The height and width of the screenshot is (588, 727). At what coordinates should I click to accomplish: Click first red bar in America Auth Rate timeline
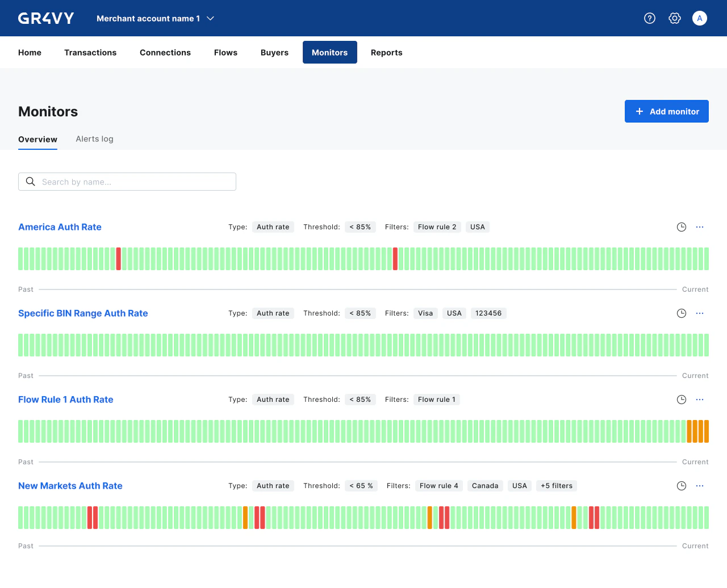[x=119, y=259]
